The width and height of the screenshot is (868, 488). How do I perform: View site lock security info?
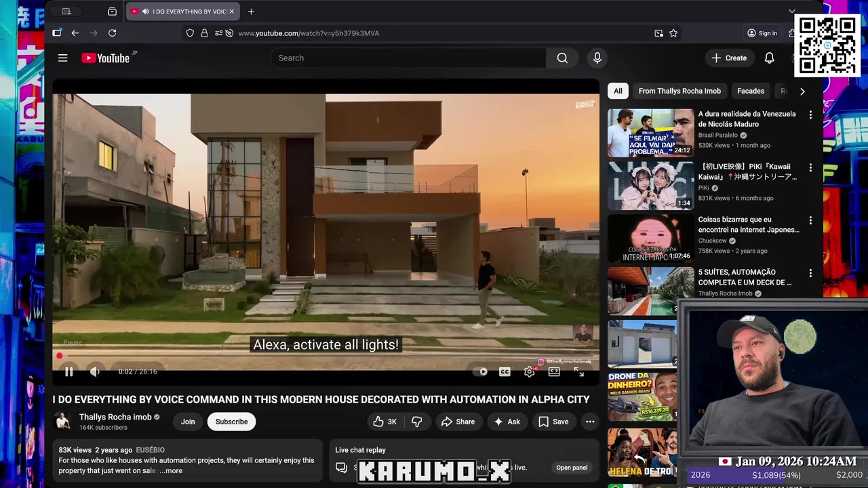pyautogui.click(x=204, y=33)
